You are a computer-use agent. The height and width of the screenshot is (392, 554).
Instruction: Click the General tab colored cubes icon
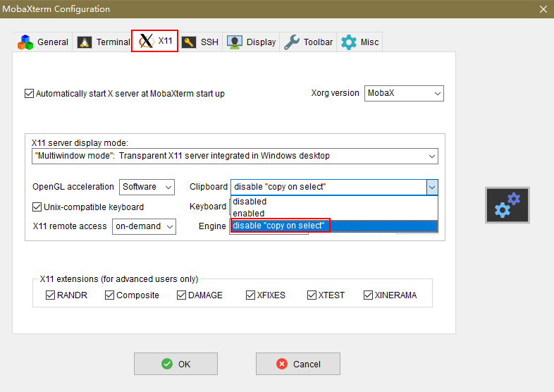click(25, 42)
